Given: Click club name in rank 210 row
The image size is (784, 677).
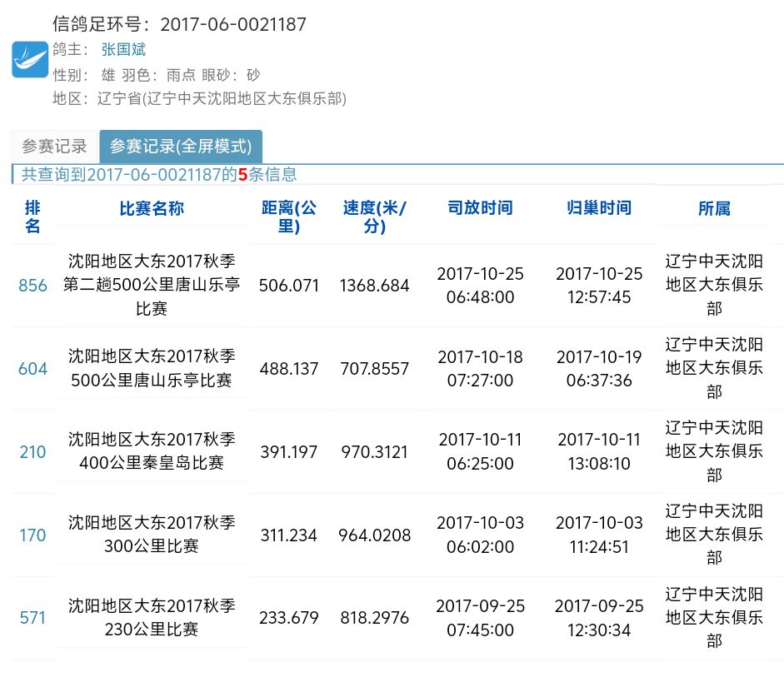Looking at the screenshot, I should coord(714,451).
